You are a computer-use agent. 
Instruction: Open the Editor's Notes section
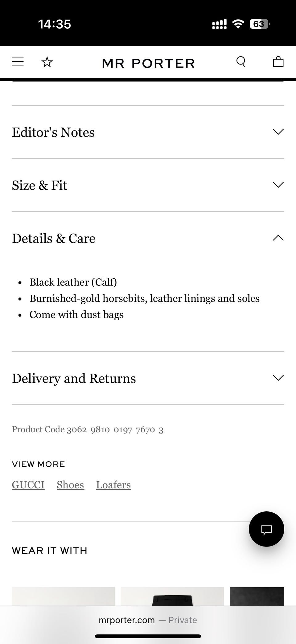pos(53,132)
